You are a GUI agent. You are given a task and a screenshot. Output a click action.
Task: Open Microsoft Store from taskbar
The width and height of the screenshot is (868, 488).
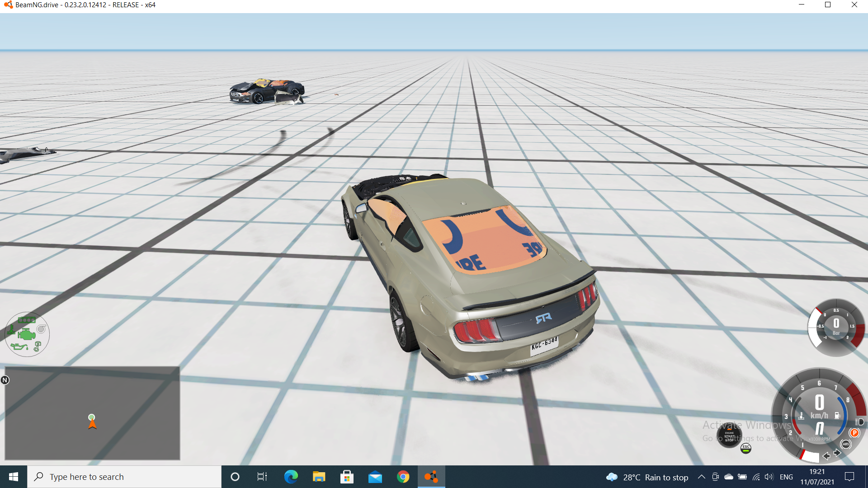(x=347, y=477)
